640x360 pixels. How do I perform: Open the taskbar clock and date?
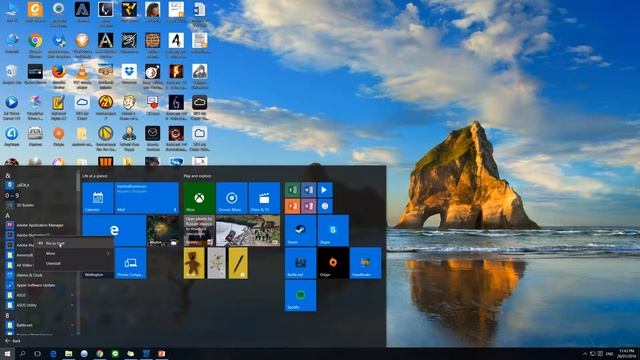[627, 354]
